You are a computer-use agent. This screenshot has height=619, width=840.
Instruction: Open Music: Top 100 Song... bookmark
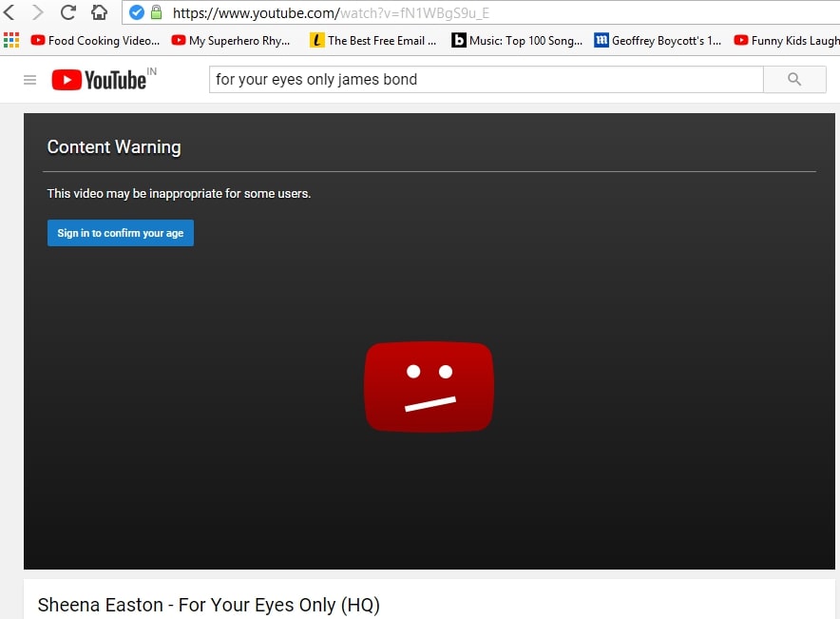(x=517, y=41)
